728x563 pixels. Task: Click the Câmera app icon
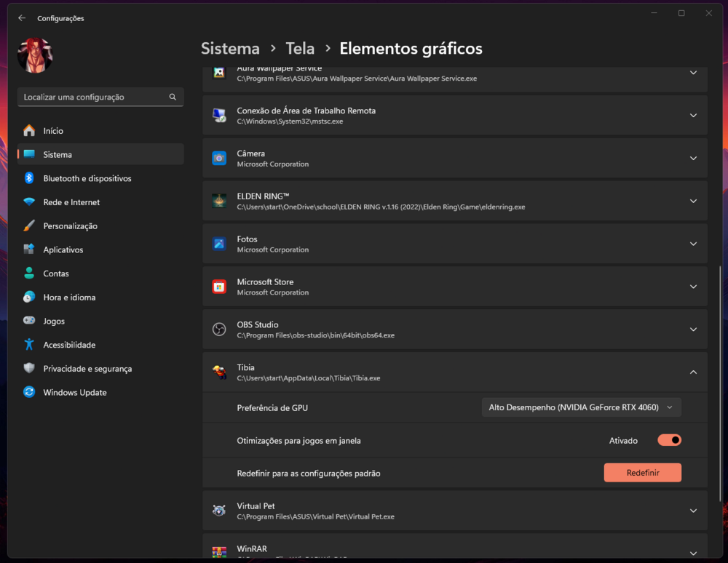click(x=219, y=158)
